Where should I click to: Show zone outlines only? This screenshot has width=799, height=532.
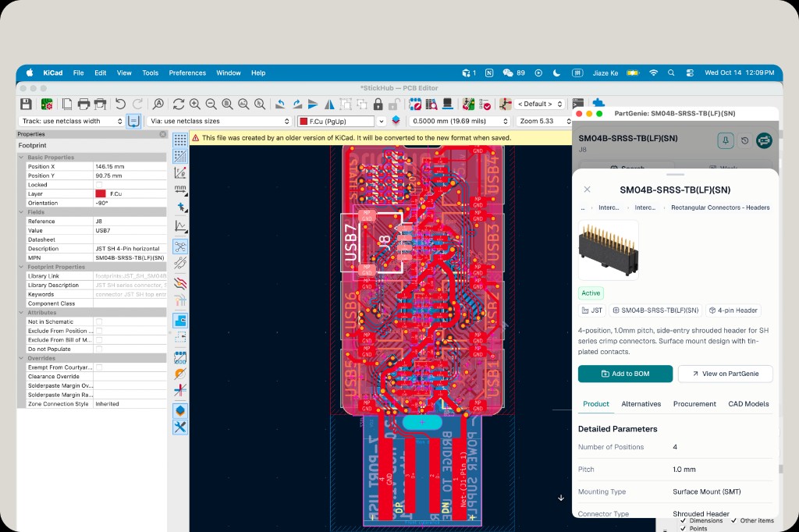point(180,337)
